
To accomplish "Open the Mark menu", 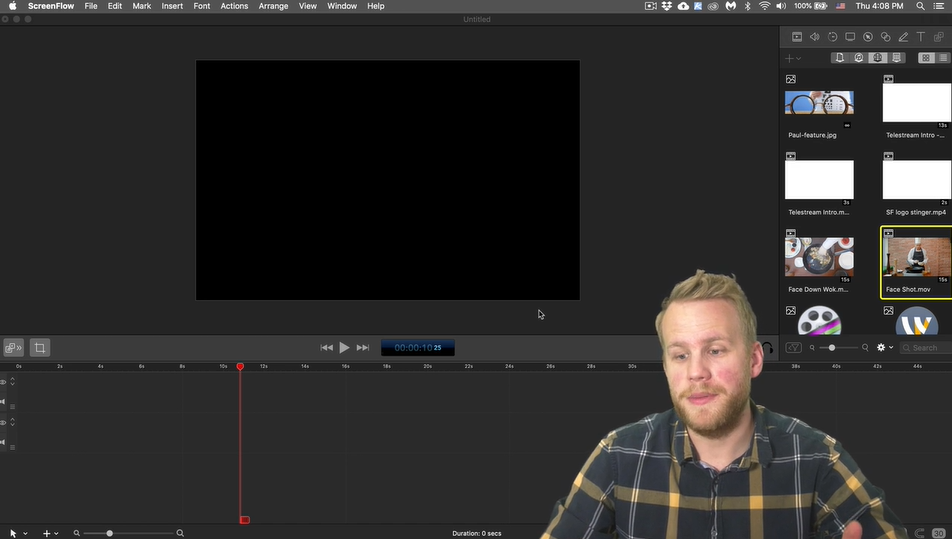I will tap(141, 6).
